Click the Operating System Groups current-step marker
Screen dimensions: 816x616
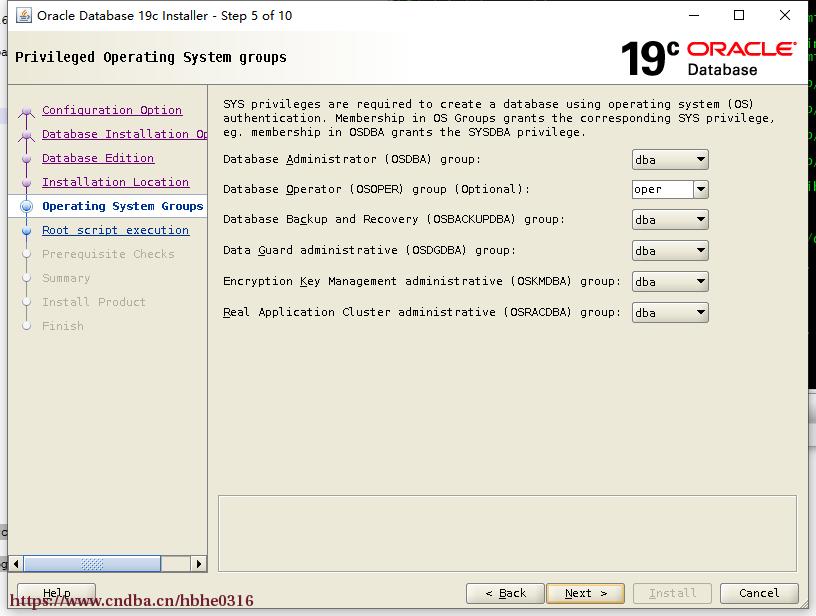click(27, 207)
